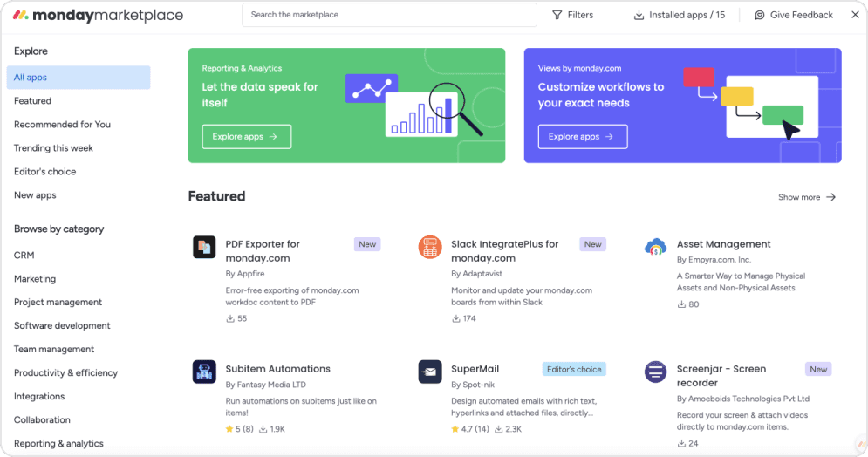Open Installed apps / 15
This screenshot has width=868, height=457.
(680, 15)
